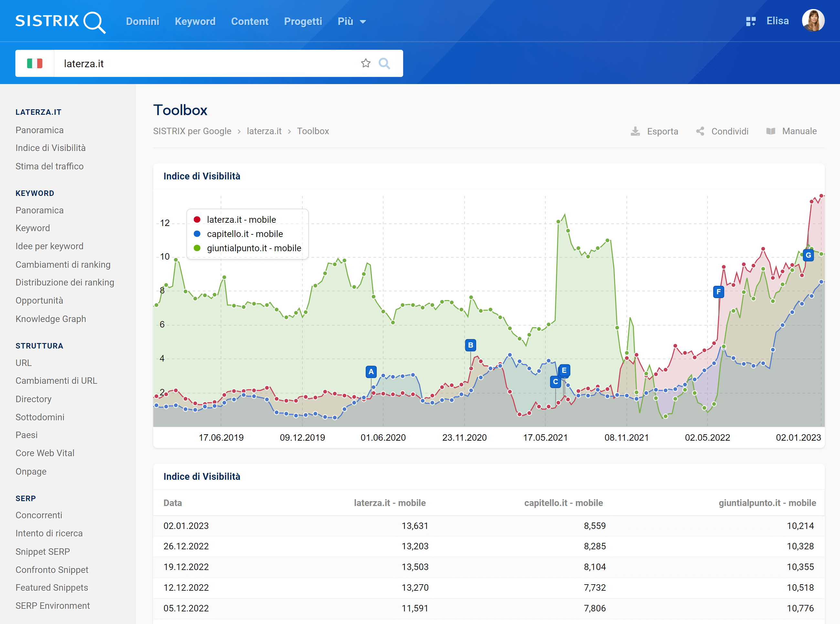This screenshot has height=624, width=840.
Task: Click event pin F on the chart
Action: pos(718,292)
